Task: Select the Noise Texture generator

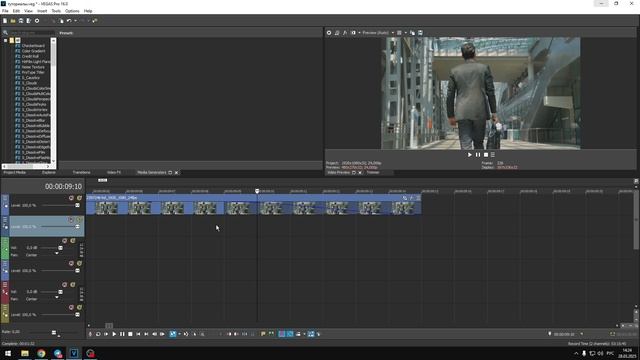Action: pos(33,67)
